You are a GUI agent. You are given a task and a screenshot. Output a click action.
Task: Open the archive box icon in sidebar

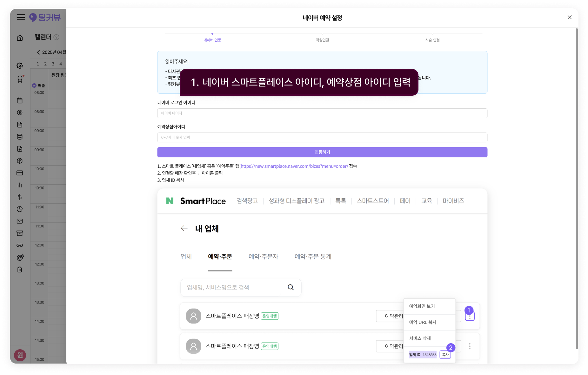pyautogui.click(x=20, y=233)
